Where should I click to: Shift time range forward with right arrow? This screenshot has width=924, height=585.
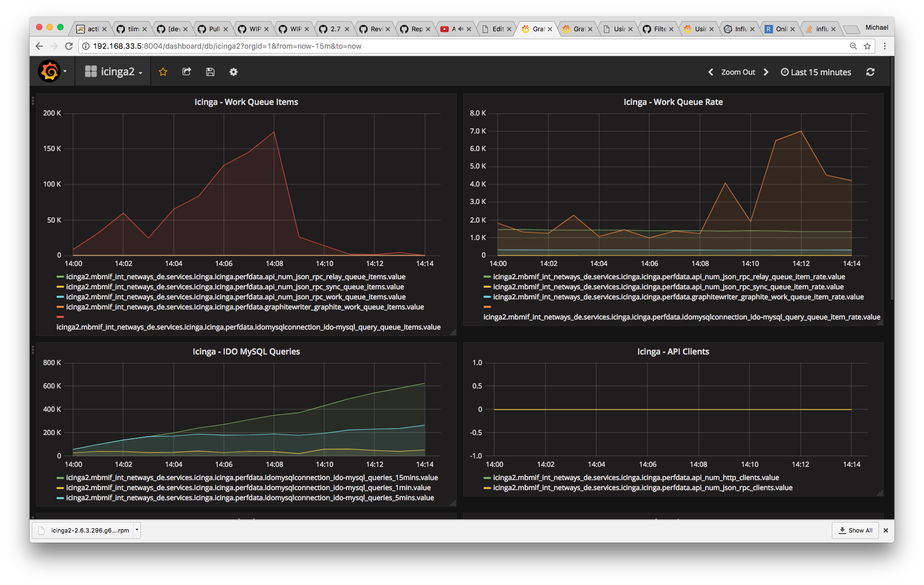(766, 72)
